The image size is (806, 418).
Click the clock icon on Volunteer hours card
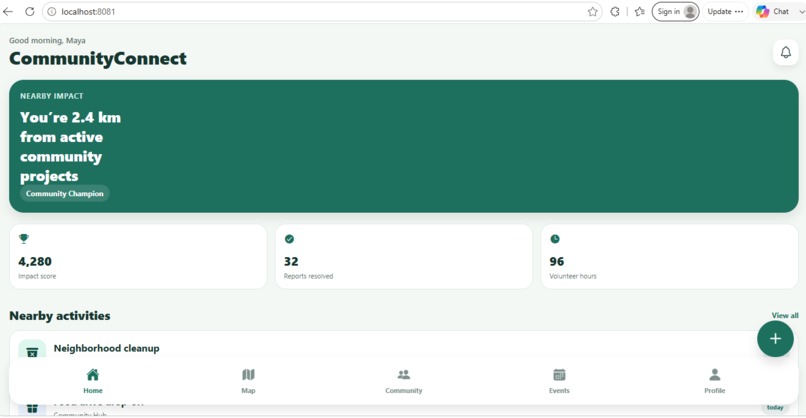coord(555,239)
